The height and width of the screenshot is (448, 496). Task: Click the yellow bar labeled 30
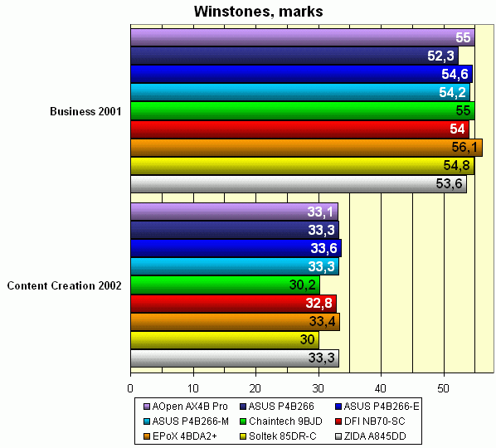click(x=225, y=340)
